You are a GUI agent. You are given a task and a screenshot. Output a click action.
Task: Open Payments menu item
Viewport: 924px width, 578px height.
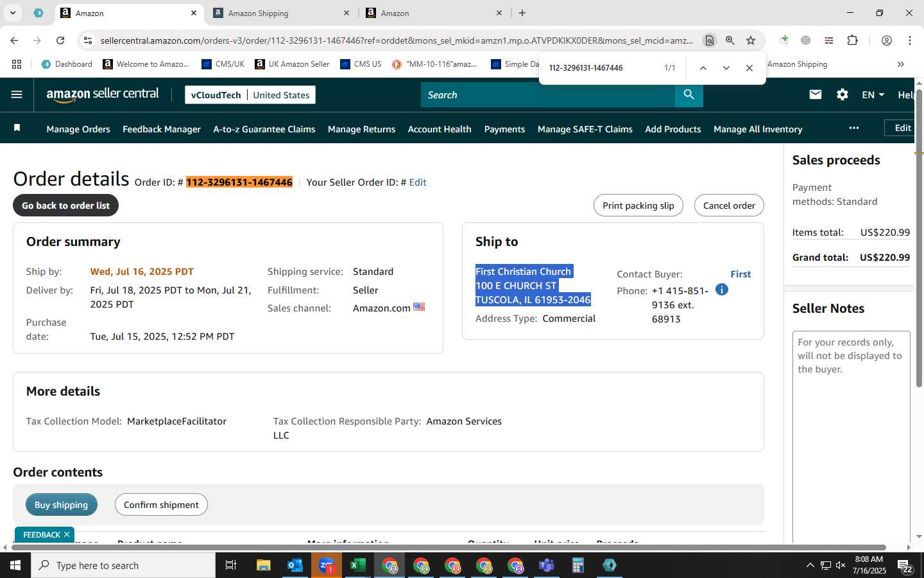(504, 129)
